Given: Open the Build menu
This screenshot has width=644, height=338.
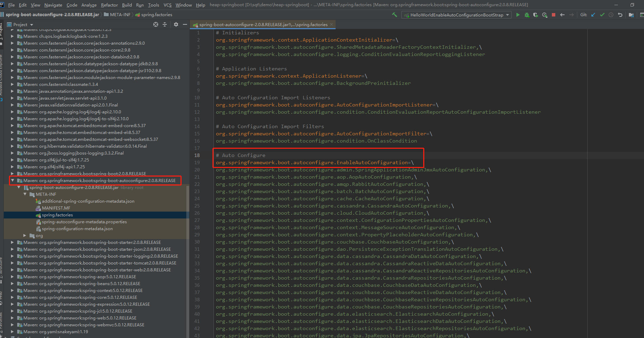Looking at the screenshot, I should click(x=127, y=5).
